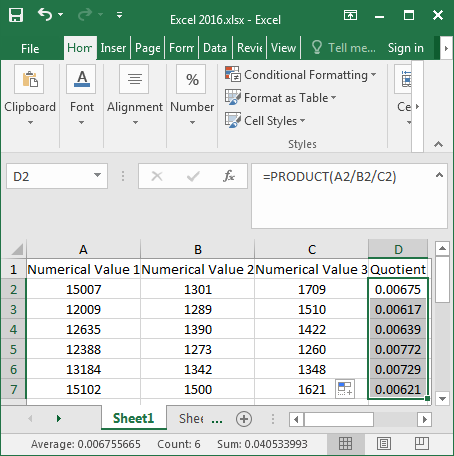Image resolution: width=454 pixels, height=456 pixels.
Task: Click vertical scrollbar down arrow
Action: [x=443, y=399]
